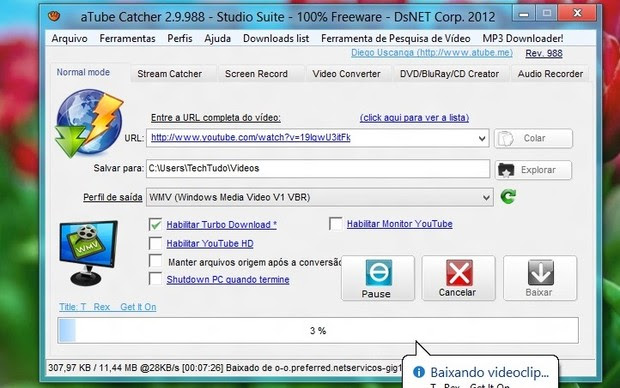The image size is (620, 388).
Task: Open the Diego Uscanga atube.me link
Action: (x=432, y=53)
